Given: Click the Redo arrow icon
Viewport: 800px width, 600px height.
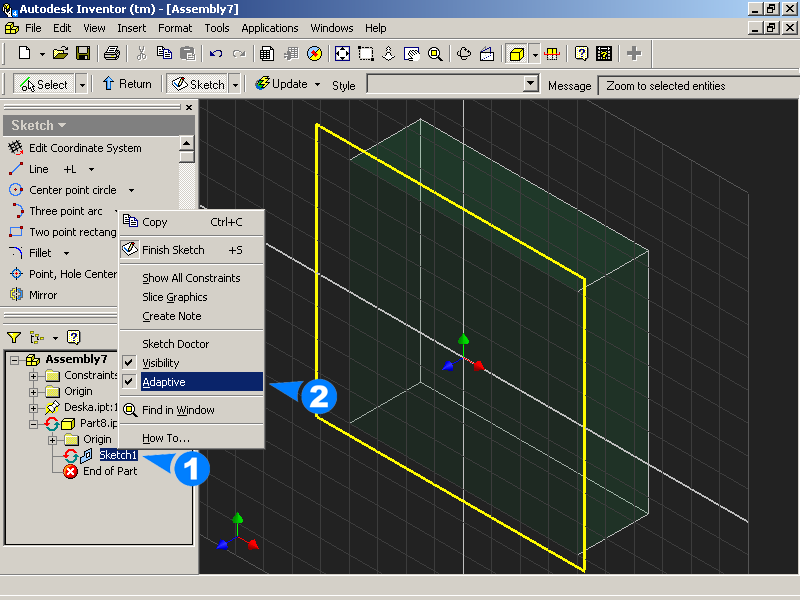Looking at the screenshot, I should [x=239, y=53].
